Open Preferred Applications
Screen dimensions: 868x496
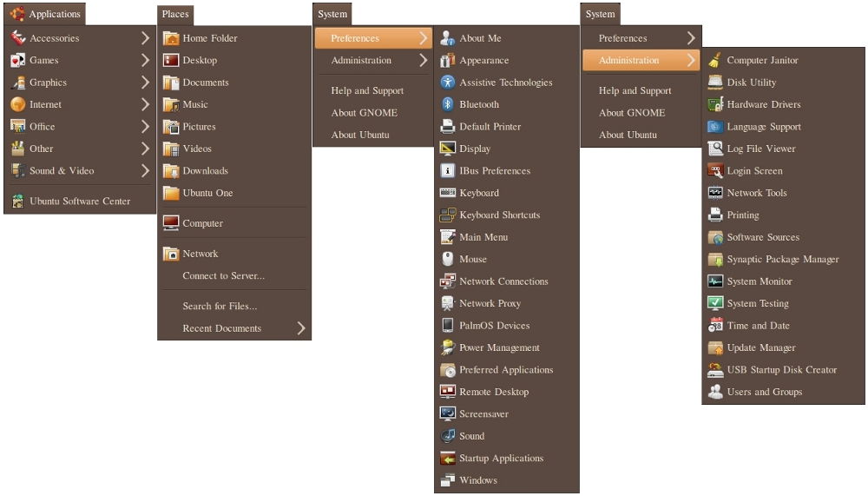pos(507,370)
